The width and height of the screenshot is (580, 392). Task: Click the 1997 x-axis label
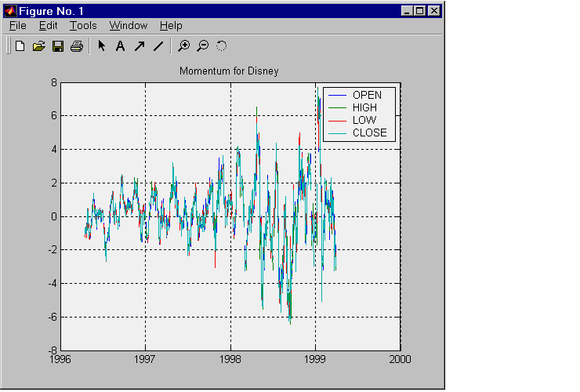(145, 359)
